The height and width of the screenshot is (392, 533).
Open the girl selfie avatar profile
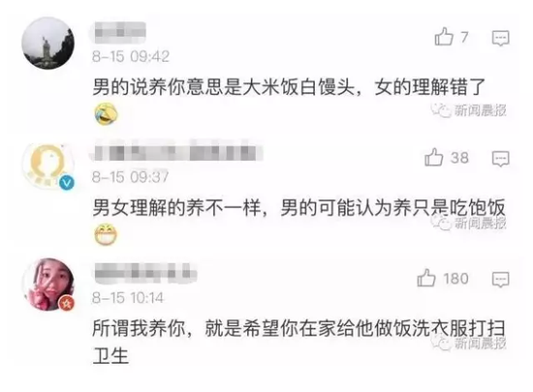[47, 285]
